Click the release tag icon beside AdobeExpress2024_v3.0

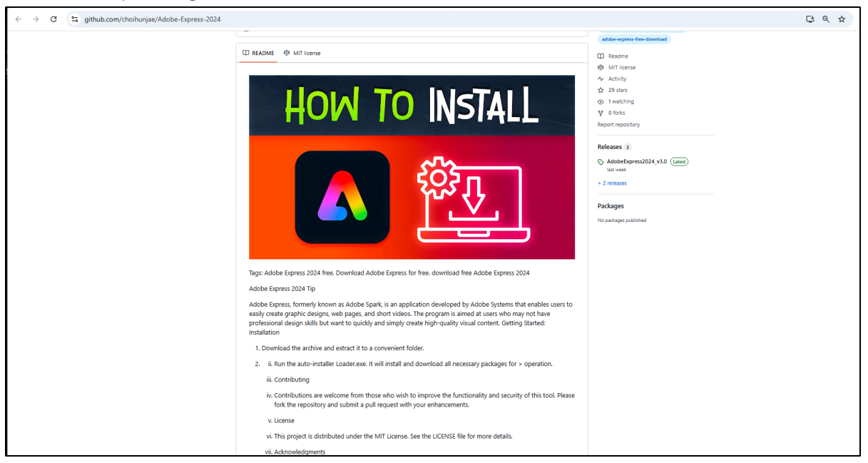(x=601, y=162)
